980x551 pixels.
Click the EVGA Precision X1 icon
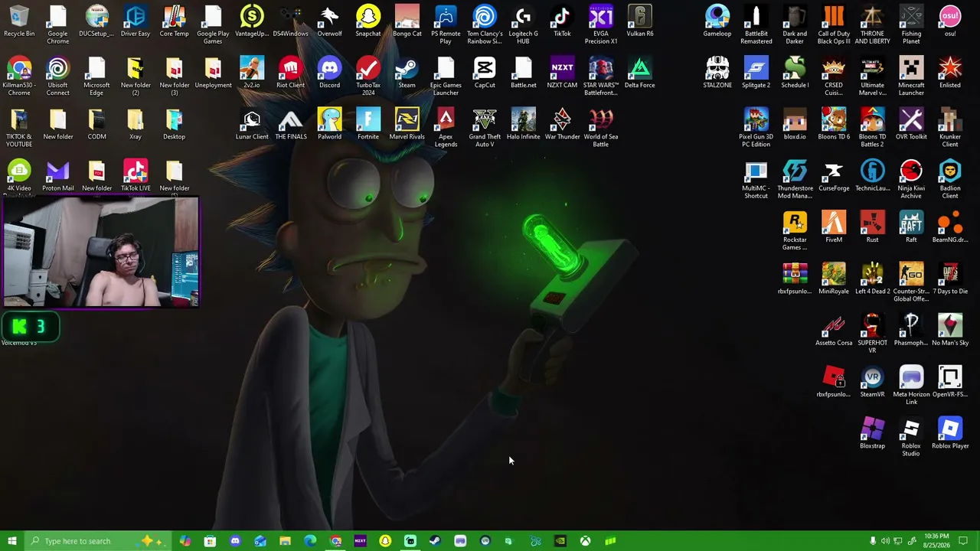coord(601,25)
